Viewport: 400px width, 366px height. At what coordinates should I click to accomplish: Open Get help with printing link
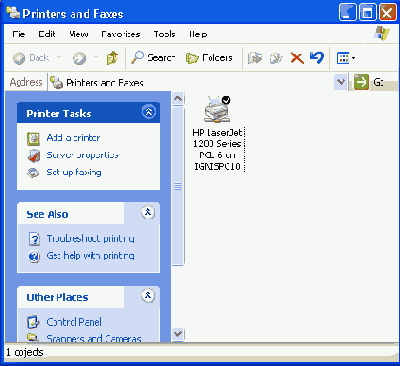(91, 256)
